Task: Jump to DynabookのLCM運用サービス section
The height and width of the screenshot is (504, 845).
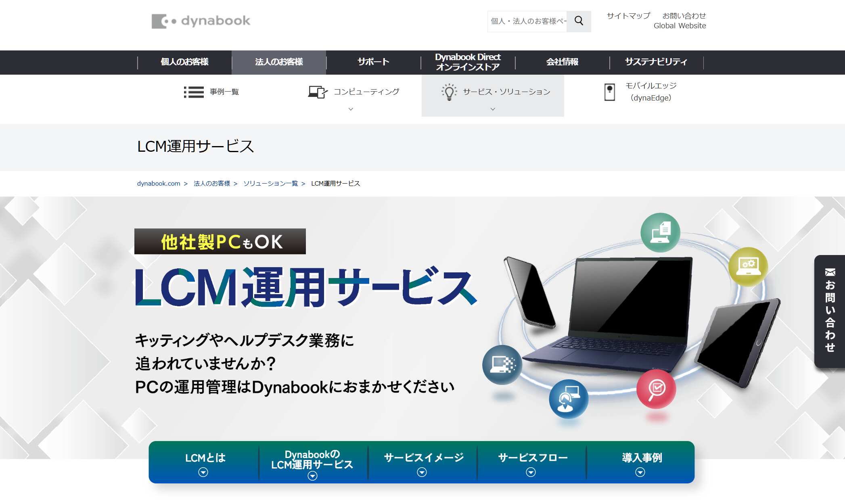Action: [313, 462]
